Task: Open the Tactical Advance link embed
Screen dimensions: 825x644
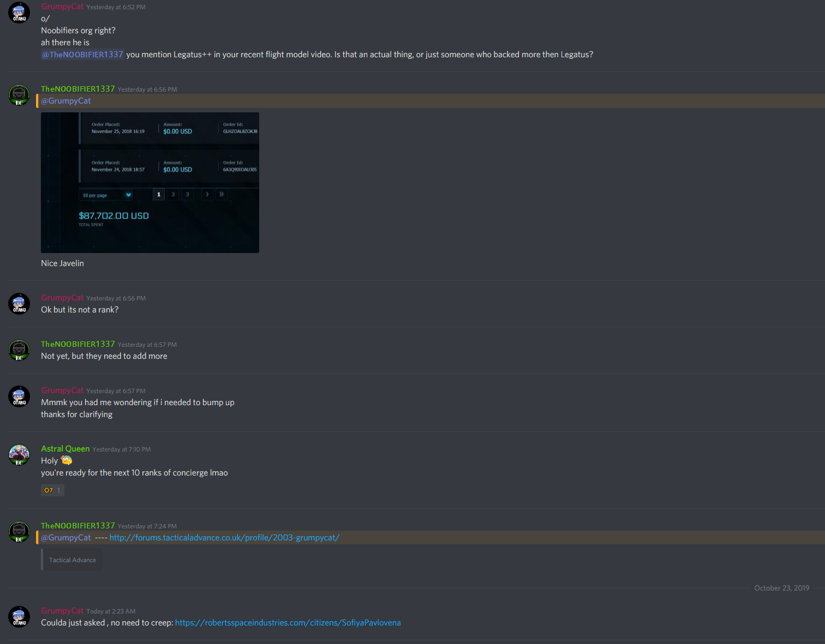Action: pos(72,560)
